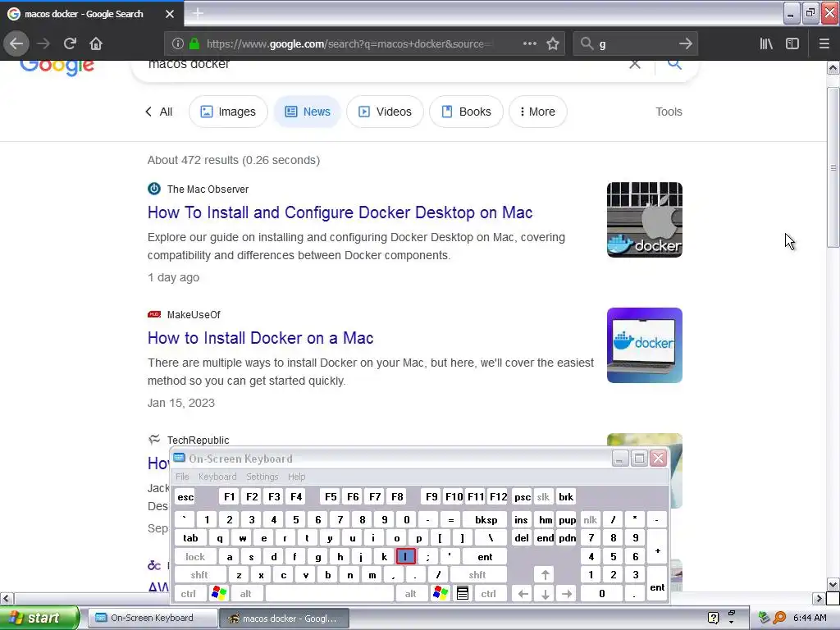Click the down arrow key on On-Screen Keyboard
The width and height of the screenshot is (840, 630).
coord(546,593)
